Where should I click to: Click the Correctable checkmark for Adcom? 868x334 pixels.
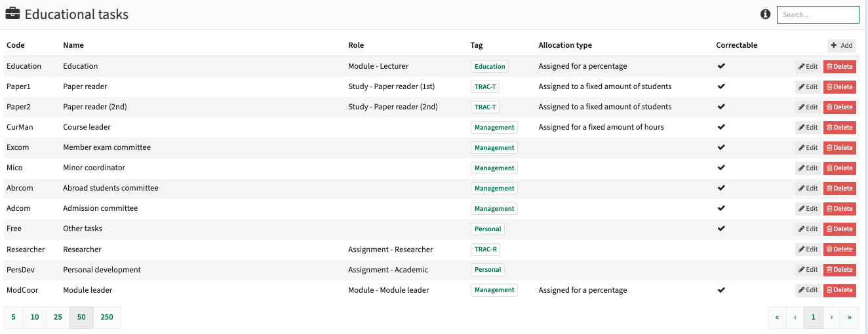coord(721,208)
